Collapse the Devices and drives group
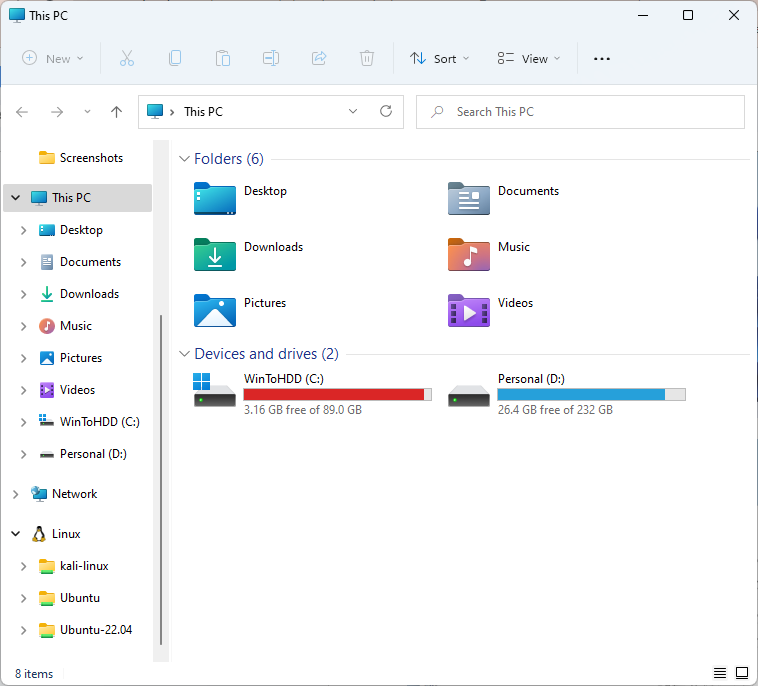This screenshot has height=686, width=758. click(184, 354)
